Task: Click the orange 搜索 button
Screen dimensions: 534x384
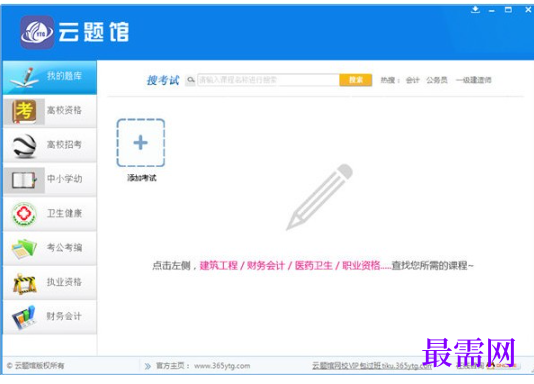Action: click(x=356, y=80)
